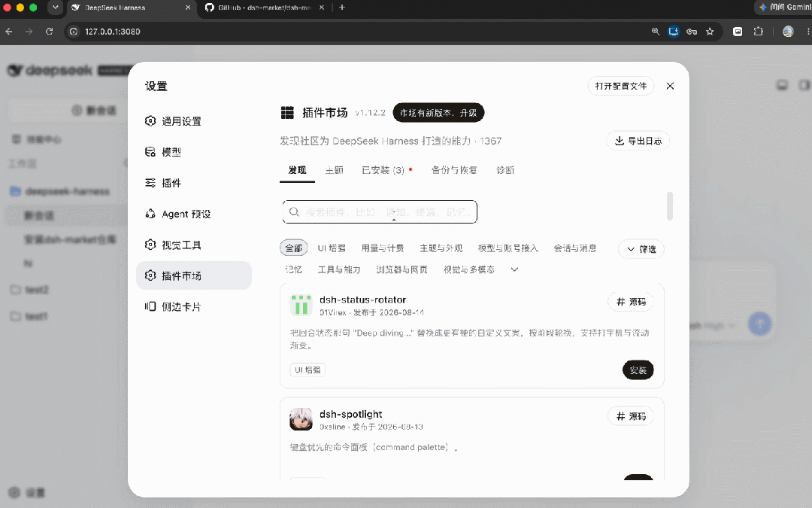The width and height of the screenshot is (812, 508).
Task: Switch to the 发现 tab
Action: tap(297, 170)
